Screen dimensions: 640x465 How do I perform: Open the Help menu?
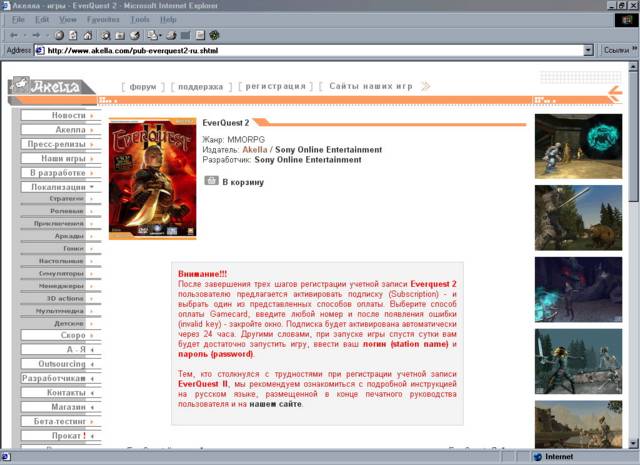tap(168, 20)
